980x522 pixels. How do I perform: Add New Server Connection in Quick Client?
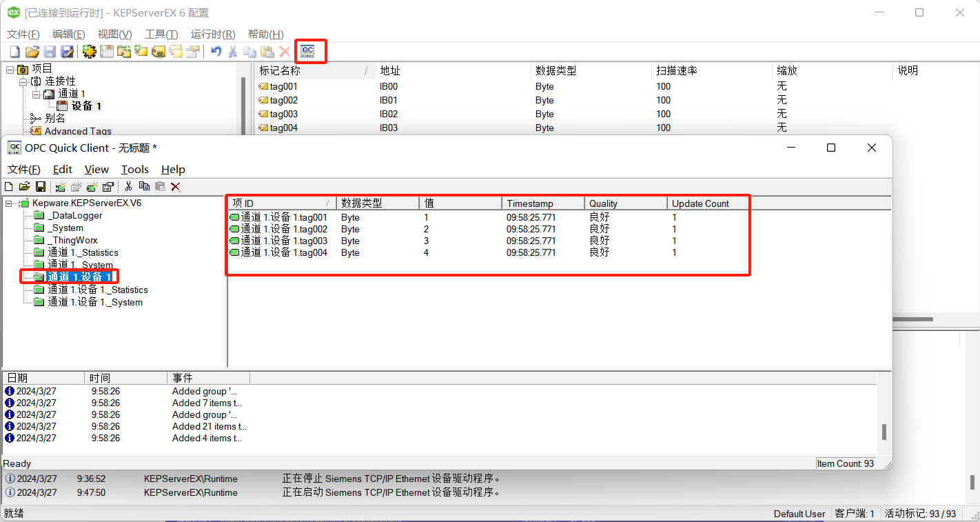click(61, 187)
